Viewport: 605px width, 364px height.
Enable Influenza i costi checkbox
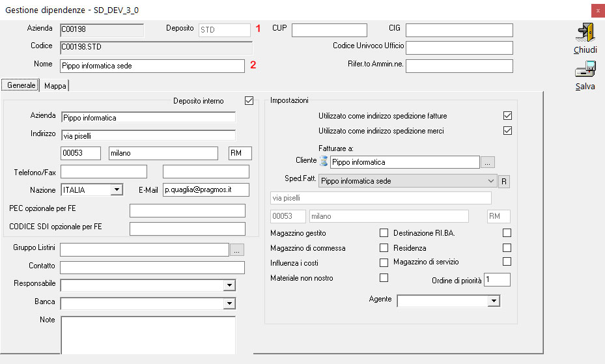tap(384, 262)
